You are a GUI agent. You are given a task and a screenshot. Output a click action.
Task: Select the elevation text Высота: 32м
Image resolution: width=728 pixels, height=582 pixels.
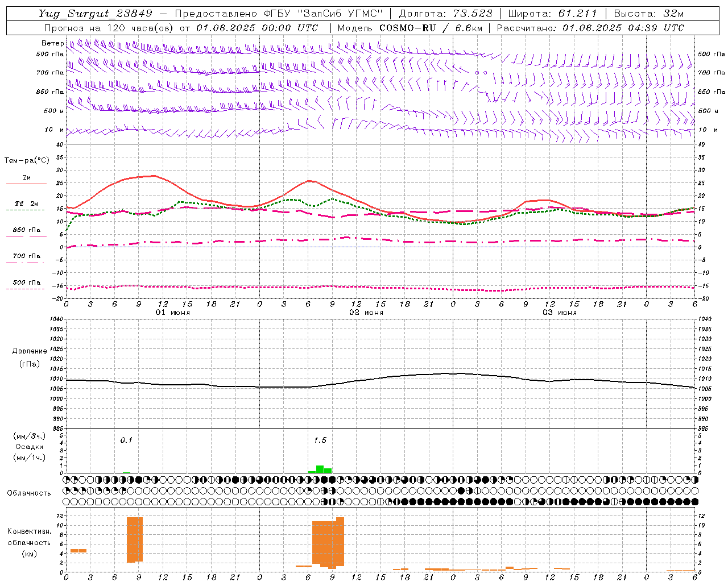click(649, 14)
